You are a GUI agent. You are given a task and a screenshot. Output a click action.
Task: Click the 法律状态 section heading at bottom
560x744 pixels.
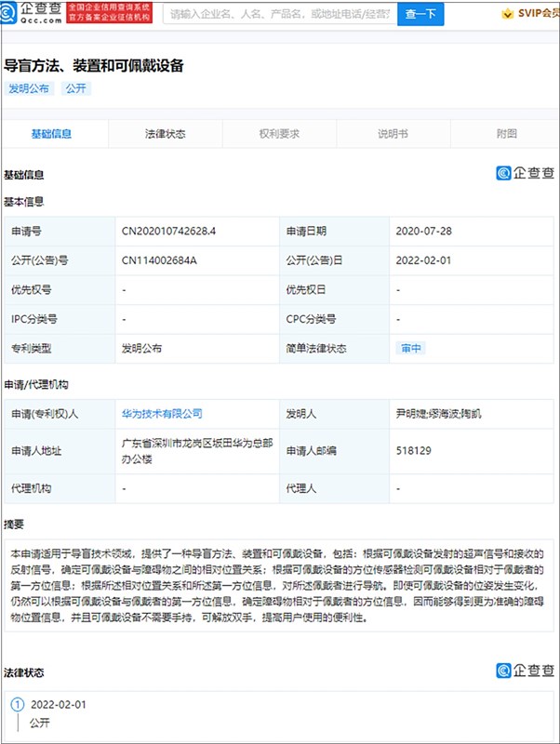coord(24,672)
